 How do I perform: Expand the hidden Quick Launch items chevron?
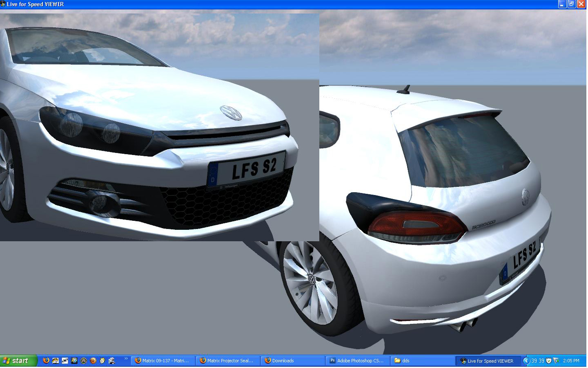tap(126, 359)
